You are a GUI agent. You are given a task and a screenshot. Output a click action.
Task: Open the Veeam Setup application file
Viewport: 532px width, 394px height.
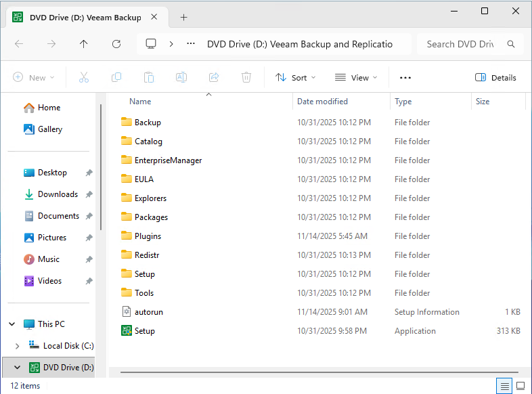coord(145,331)
